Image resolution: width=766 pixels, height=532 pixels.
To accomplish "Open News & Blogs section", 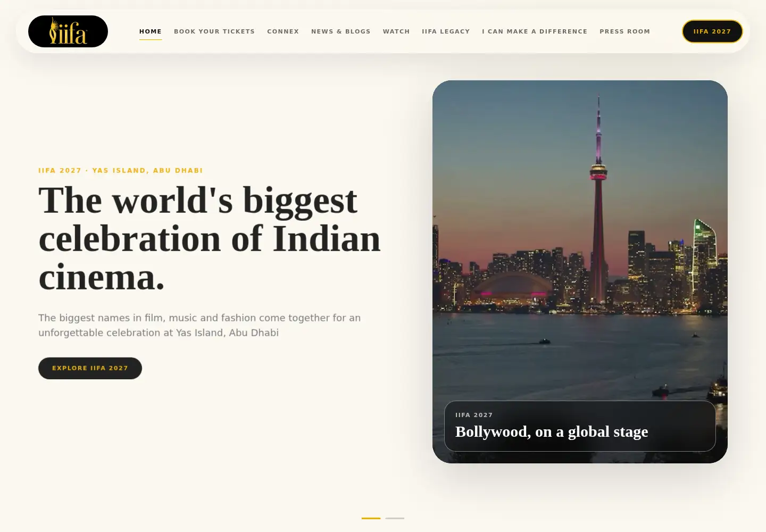I will point(341,31).
